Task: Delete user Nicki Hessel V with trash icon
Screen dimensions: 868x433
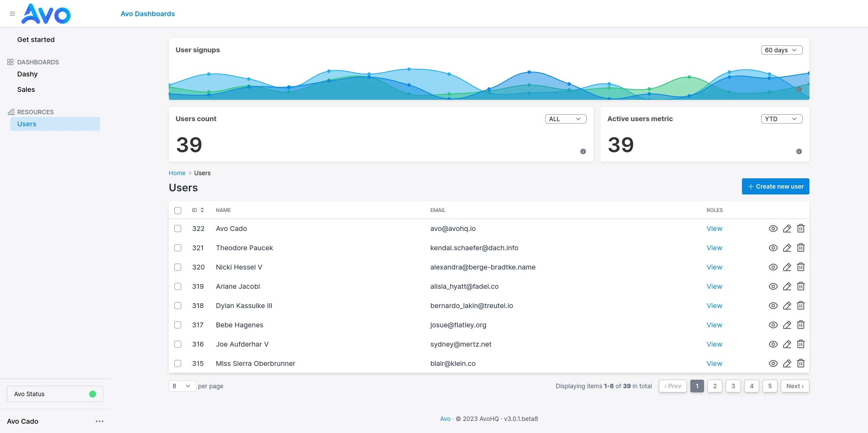Action: tap(801, 267)
